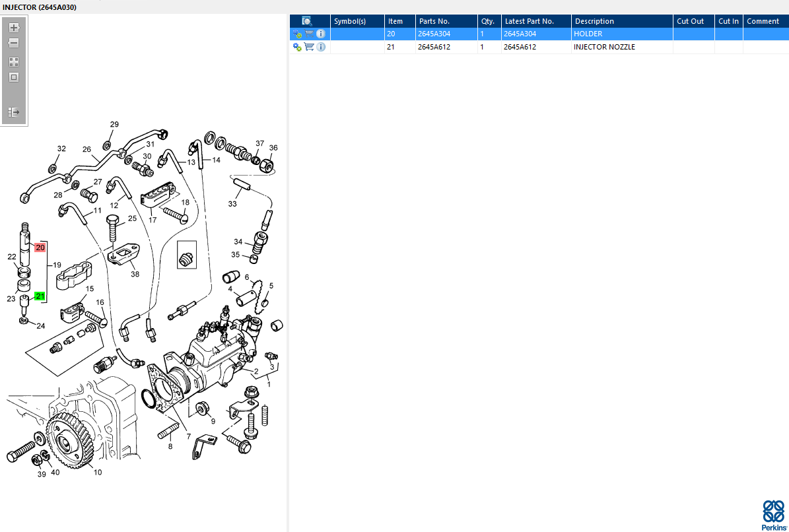The width and height of the screenshot is (789, 532).
Task: Click callout 7 below the pump
Action: coord(189,436)
